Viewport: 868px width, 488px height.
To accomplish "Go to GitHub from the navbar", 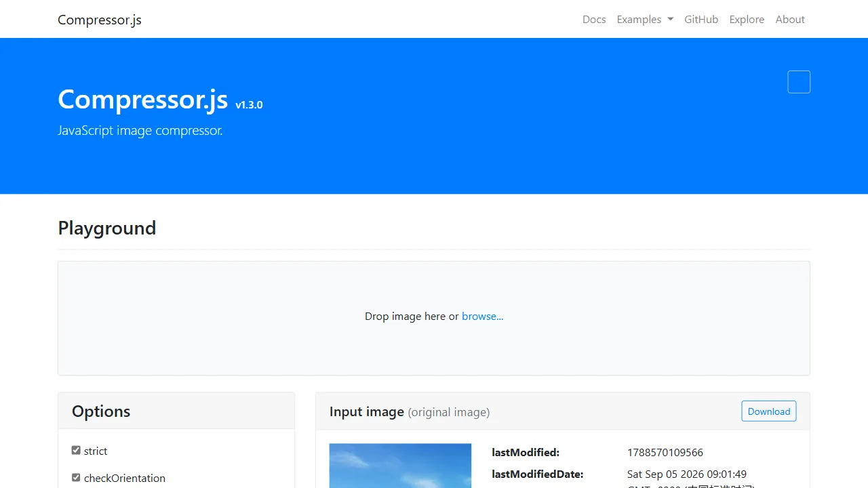I will [x=701, y=19].
